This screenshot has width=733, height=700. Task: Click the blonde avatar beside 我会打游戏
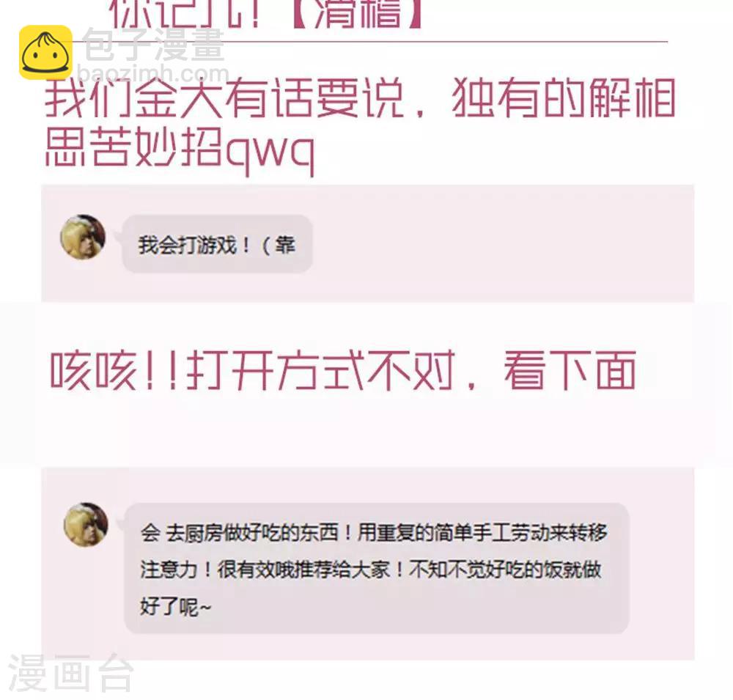pos(83,237)
